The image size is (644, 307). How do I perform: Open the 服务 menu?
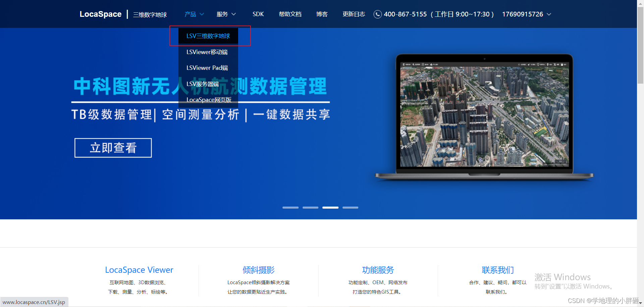point(222,14)
